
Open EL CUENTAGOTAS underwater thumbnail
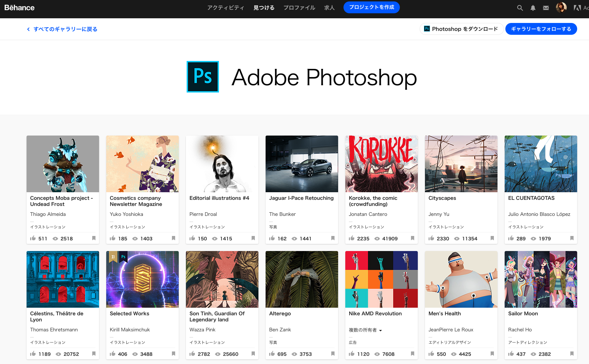pyautogui.click(x=541, y=164)
